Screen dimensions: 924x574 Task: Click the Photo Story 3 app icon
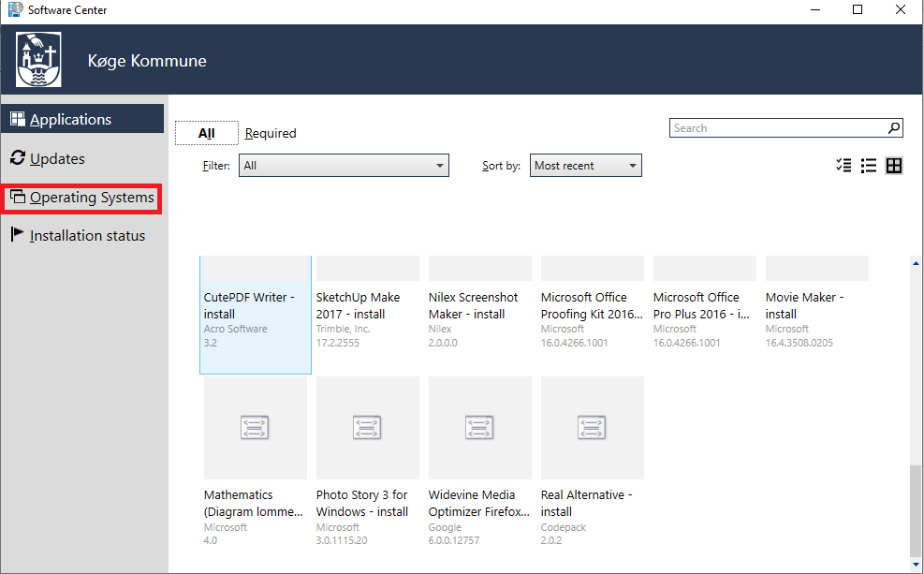coord(367,428)
